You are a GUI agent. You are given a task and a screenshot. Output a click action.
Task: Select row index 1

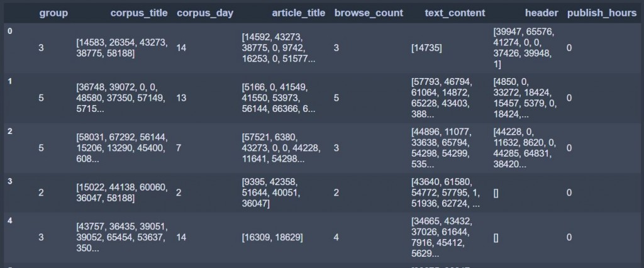(x=10, y=81)
